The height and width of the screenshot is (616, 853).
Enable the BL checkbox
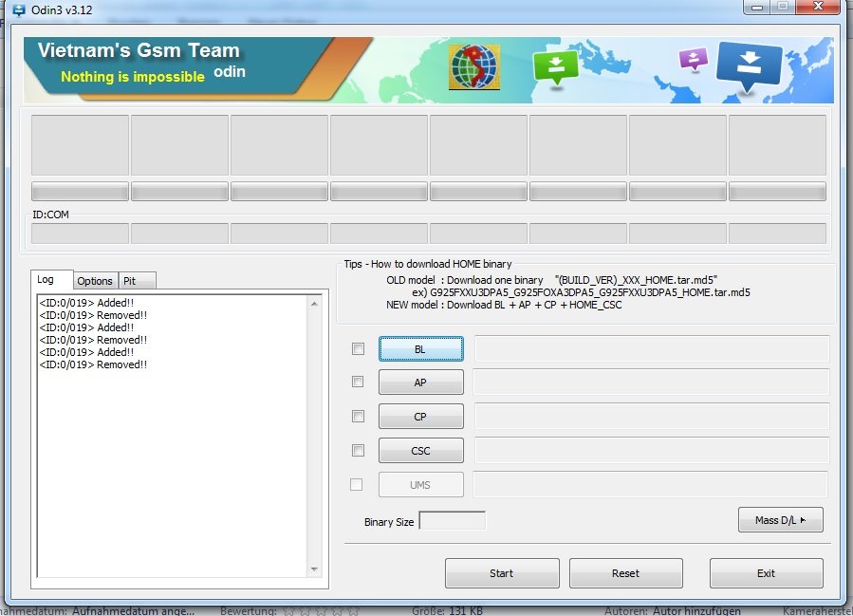point(358,348)
